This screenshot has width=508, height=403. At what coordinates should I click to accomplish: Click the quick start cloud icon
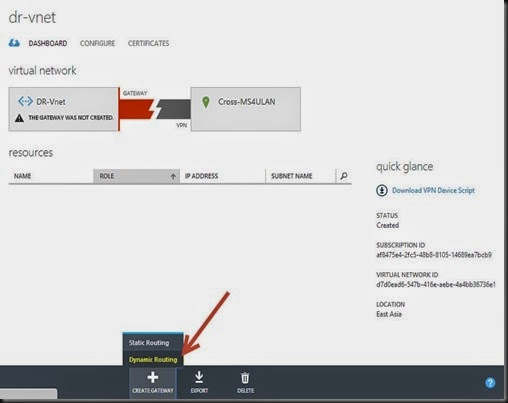click(14, 43)
